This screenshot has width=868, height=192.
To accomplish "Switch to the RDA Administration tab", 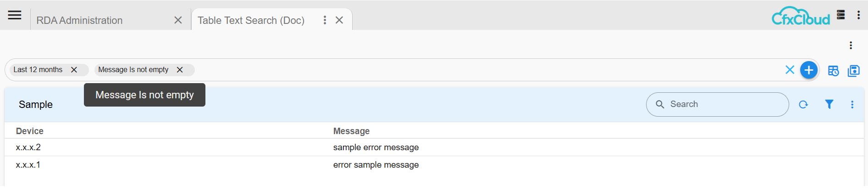I will (79, 20).
